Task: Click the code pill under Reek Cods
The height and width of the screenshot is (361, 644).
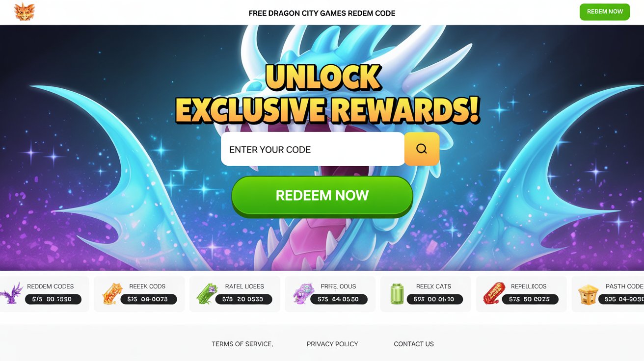Action: [148, 299]
